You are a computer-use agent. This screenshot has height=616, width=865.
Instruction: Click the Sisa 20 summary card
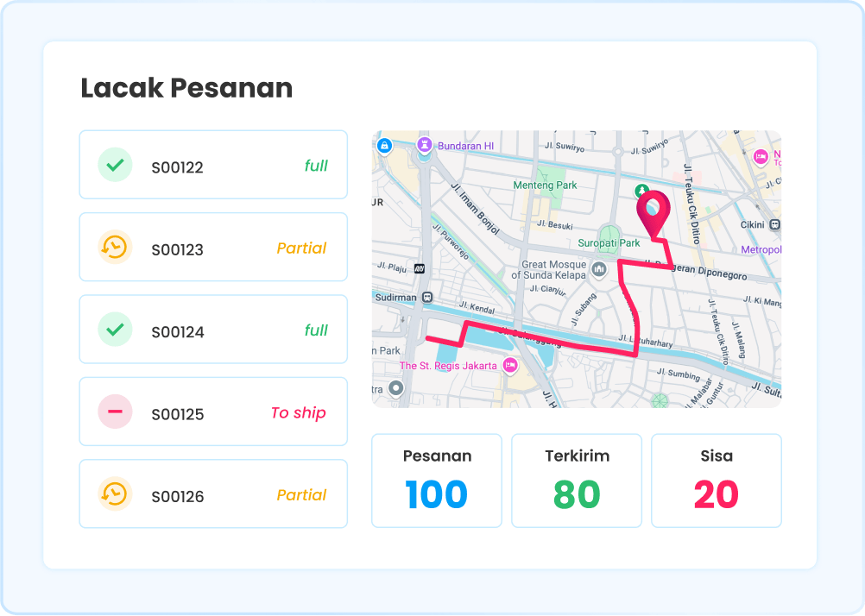717,481
